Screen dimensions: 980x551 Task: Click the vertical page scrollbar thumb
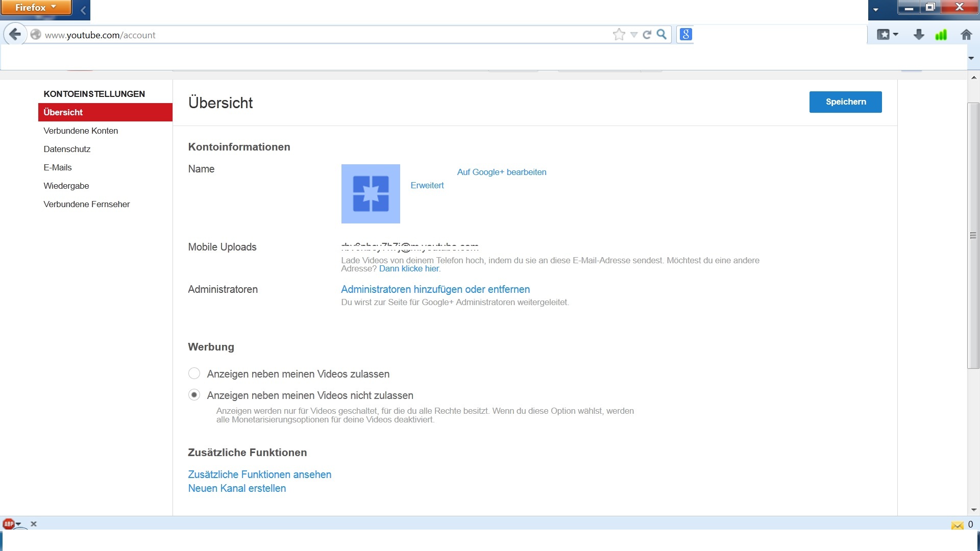pos(973,235)
